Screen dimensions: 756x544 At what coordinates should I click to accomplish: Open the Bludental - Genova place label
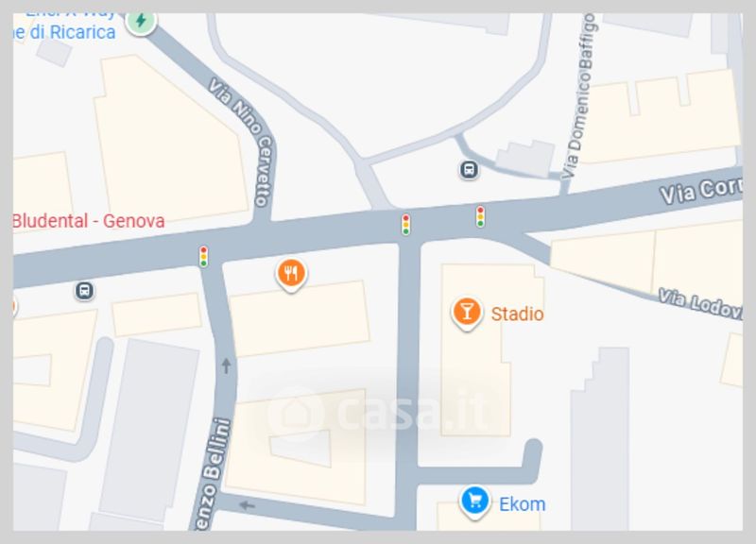pos(88,221)
